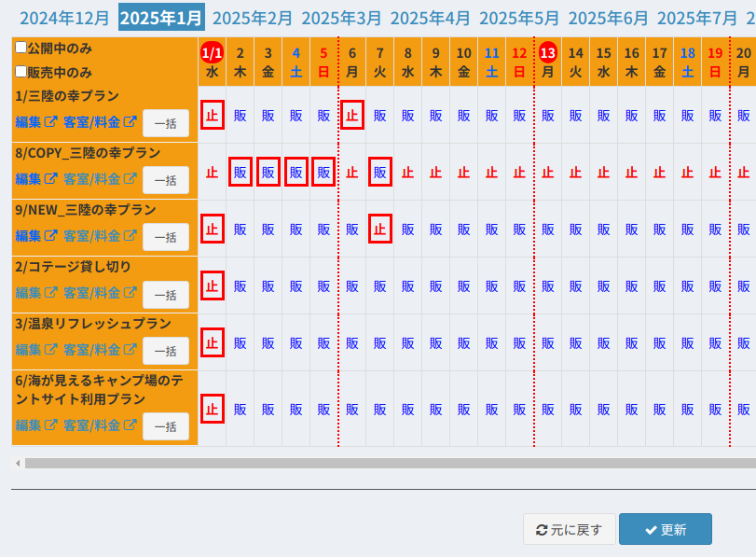Click the horizontal scrollbar left arrow
The width and height of the screenshot is (756, 557).
[x=18, y=464]
